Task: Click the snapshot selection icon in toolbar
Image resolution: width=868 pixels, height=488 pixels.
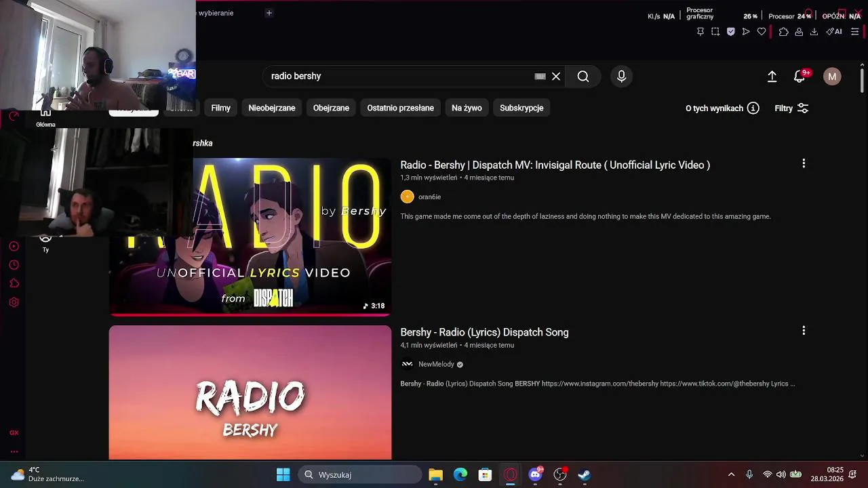Action: pyautogui.click(x=715, y=31)
